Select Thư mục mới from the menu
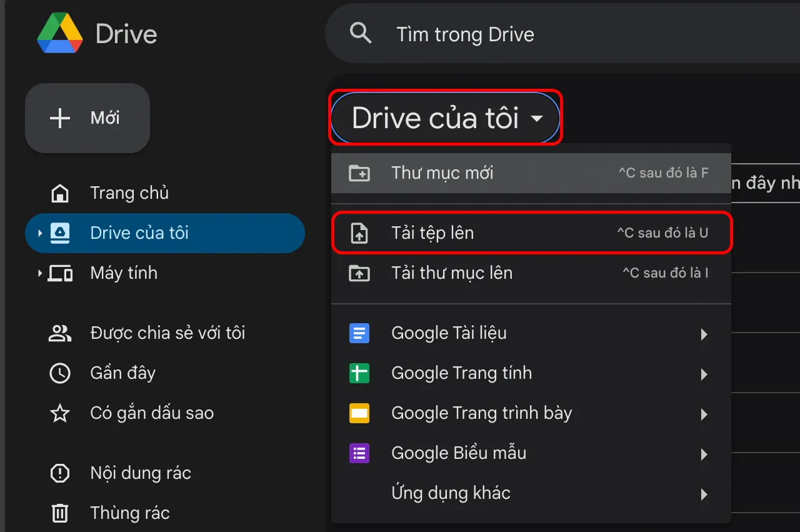This screenshot has height=532, width=800. [x=442, y=173]
